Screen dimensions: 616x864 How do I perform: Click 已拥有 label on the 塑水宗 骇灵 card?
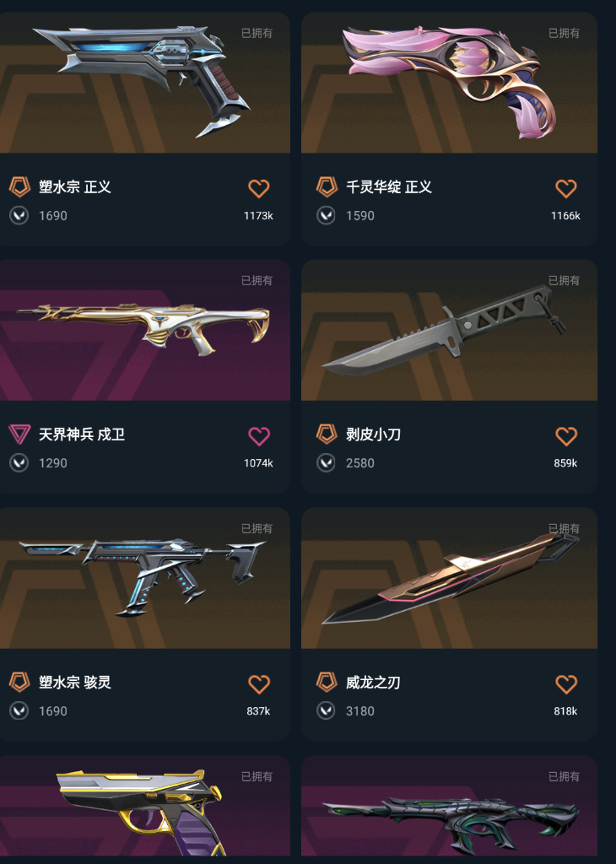point(257,528)
